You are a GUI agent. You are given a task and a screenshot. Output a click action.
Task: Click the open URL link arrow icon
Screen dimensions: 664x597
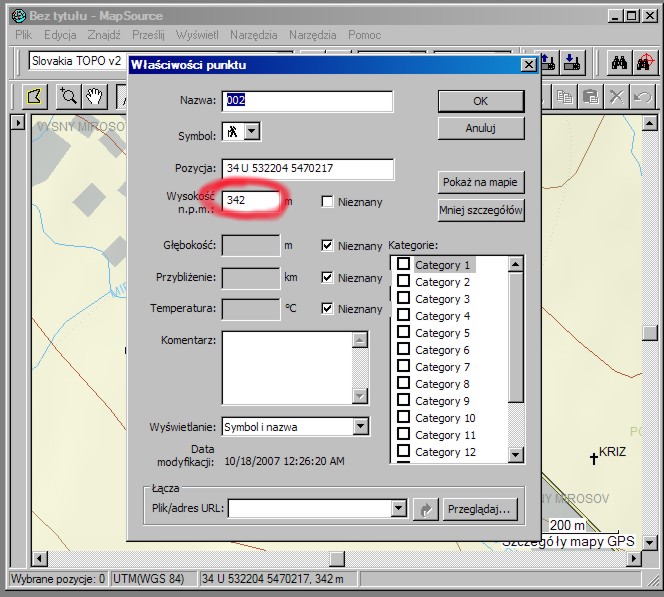tap(426, 509)
